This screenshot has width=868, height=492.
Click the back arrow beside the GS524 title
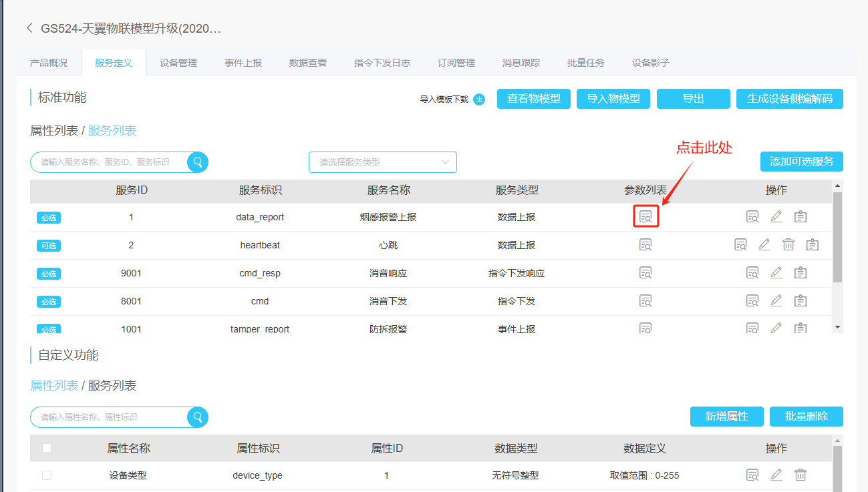pyautogui.click(x=29, y=28)
